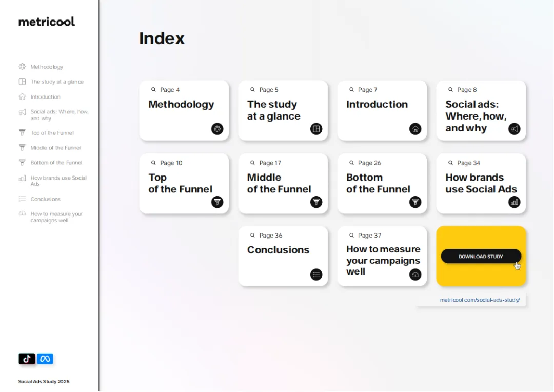Click the Download Study button
554x392 pixels.
coord(481,256)
